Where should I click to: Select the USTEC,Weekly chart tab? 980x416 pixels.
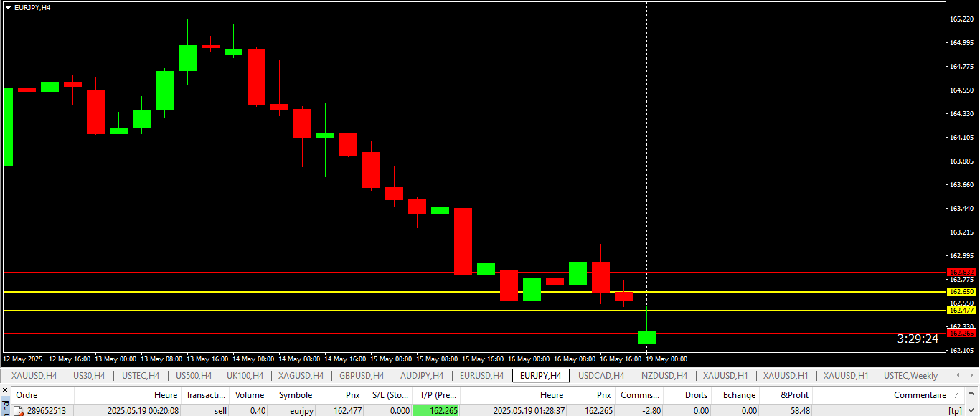pyautogui.click(x=910, y=376)
